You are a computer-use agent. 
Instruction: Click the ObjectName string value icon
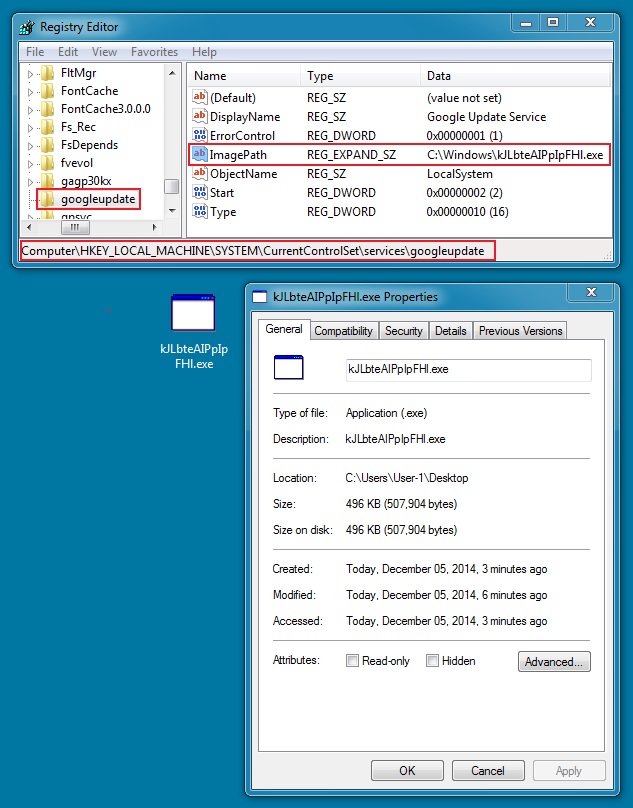pos(199,173)
